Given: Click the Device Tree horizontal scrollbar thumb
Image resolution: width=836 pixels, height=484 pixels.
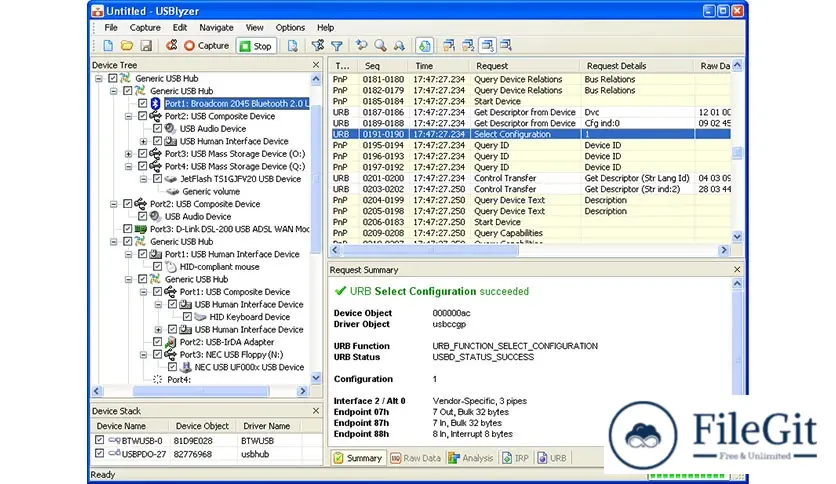Looking at the screenshot, I should [201, 391].
